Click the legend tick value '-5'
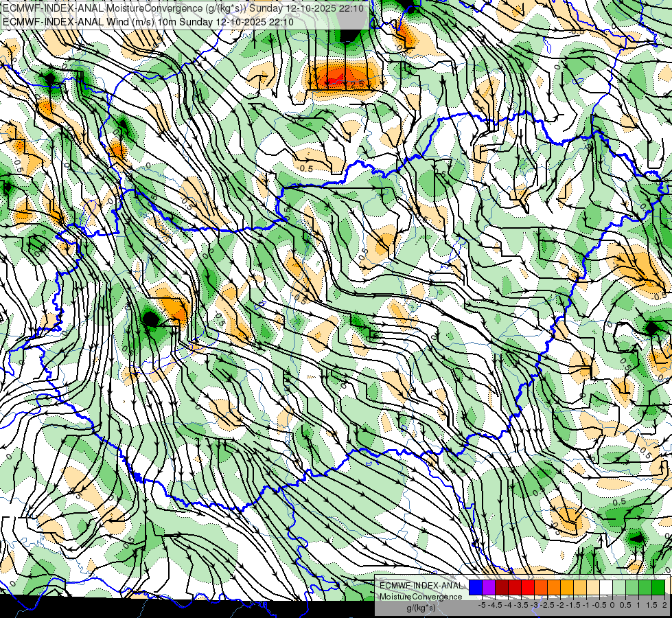The image size is (672, 618). [482, 605]
